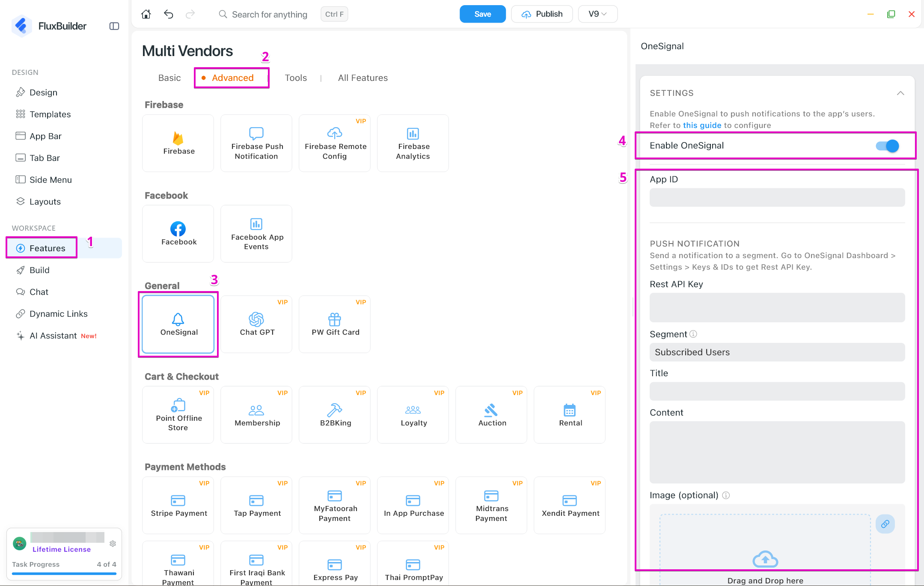Show Segment info tooltip icon
This screenshot has width=924, height=586.
(x=693, y=334)
